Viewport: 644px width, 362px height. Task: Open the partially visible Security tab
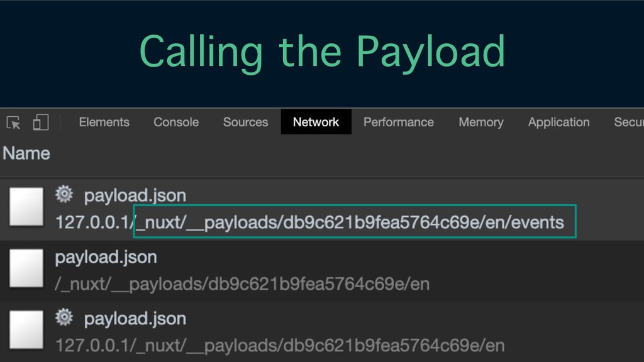pos(628,122)
